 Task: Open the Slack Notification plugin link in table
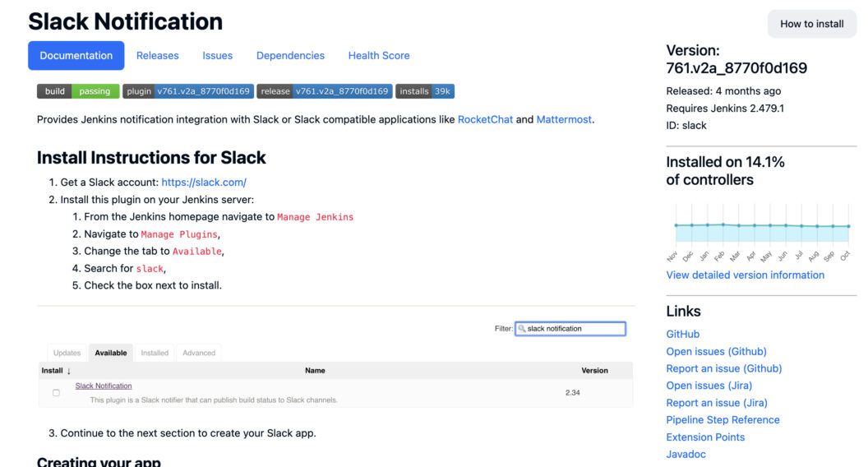pyautogui.click(x=104, y=386)
